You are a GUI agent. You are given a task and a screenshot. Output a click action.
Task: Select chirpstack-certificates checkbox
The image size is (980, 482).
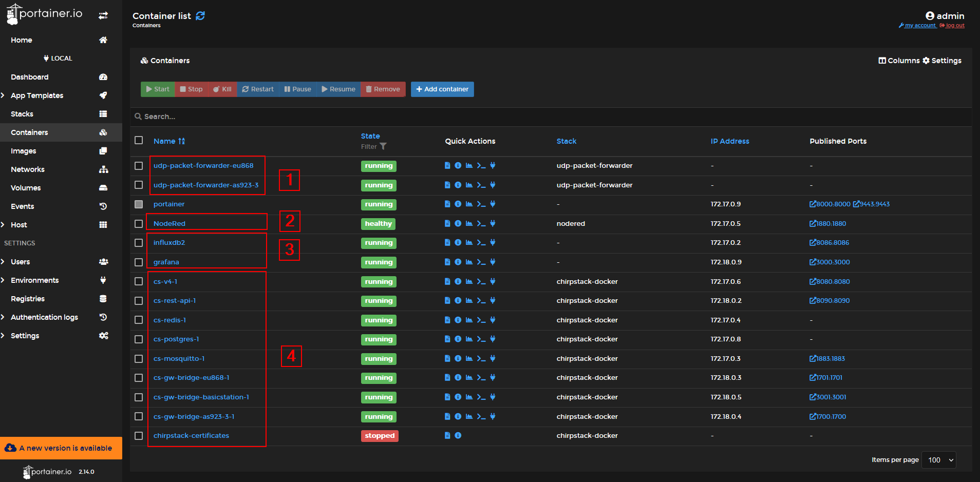tap(139, 435)
